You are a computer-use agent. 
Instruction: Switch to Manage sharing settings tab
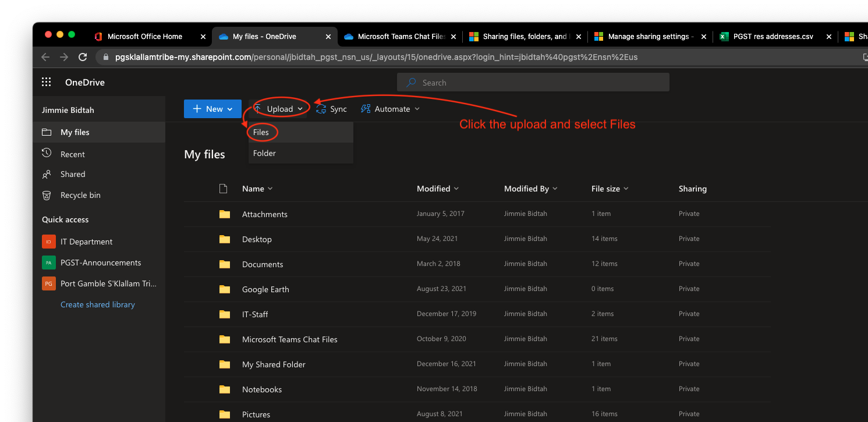650,36
